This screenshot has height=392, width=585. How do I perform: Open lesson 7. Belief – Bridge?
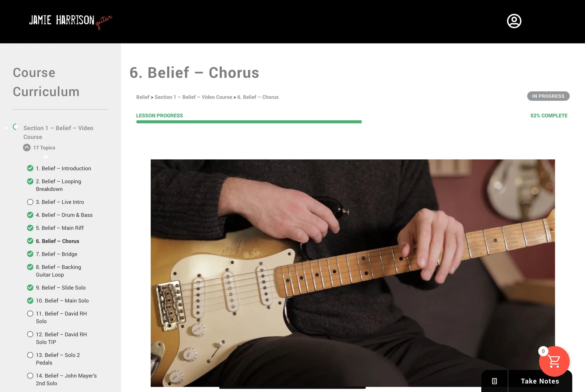[56, 254]
